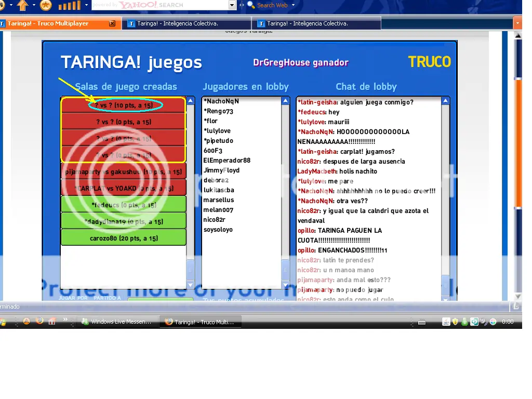This screenshot has height=399, width=532.
Task: Open the Search Web dropdown arrow
Action: tap(293, 5)
